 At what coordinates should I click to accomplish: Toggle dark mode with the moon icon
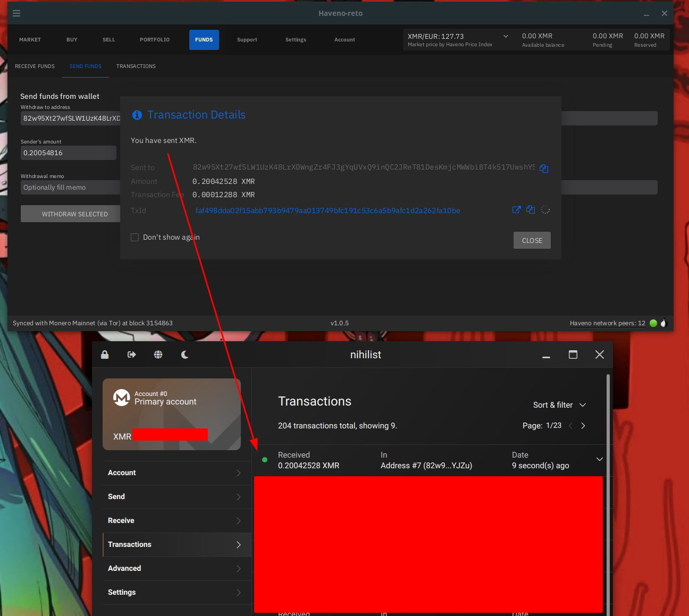point(184,355)
